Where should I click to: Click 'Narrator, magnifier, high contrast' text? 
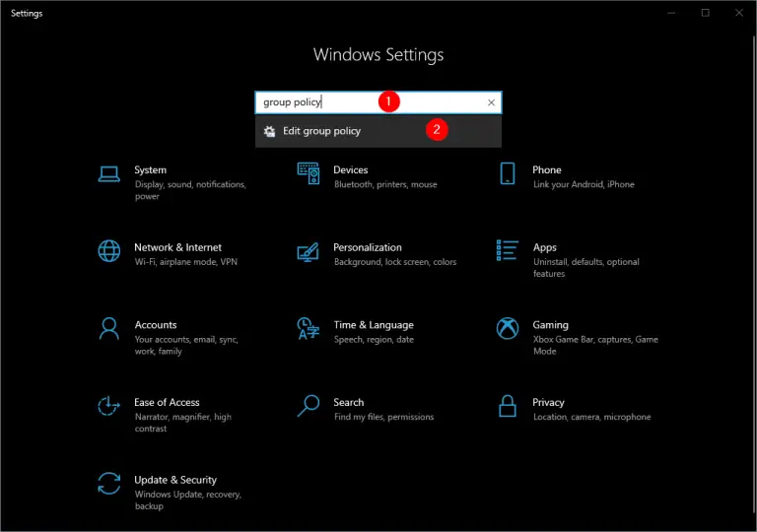click(x=183, y=423)
